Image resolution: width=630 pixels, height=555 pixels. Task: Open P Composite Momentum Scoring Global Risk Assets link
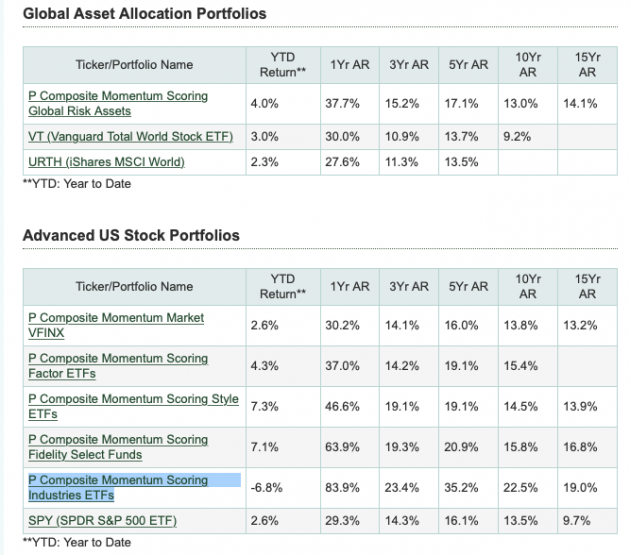click(x=118, y=103)
